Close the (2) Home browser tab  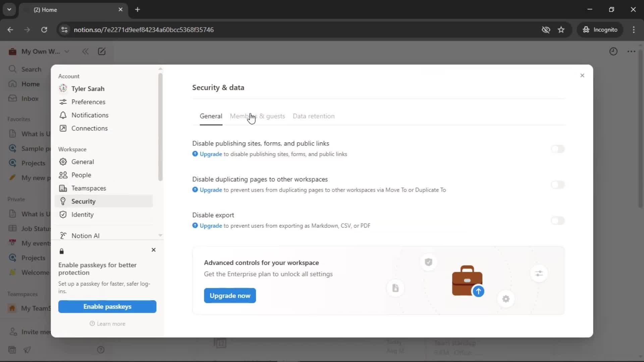point(120,9)
